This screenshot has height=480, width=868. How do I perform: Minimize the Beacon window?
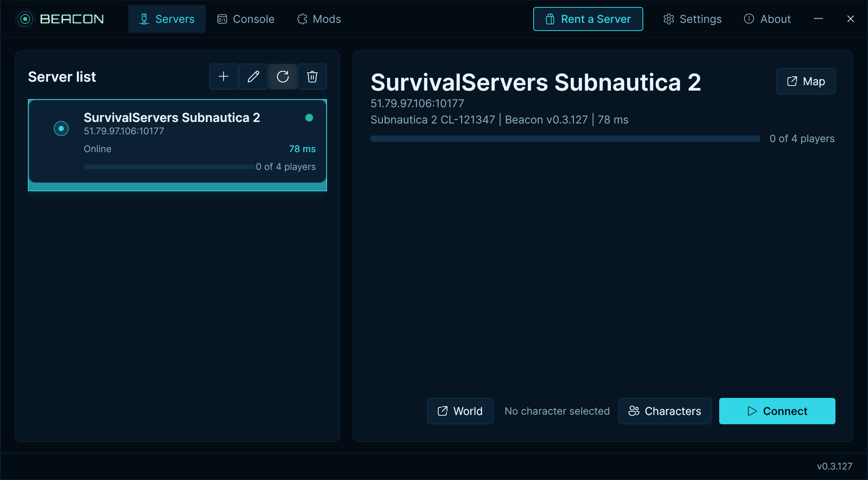coord(818,19)
